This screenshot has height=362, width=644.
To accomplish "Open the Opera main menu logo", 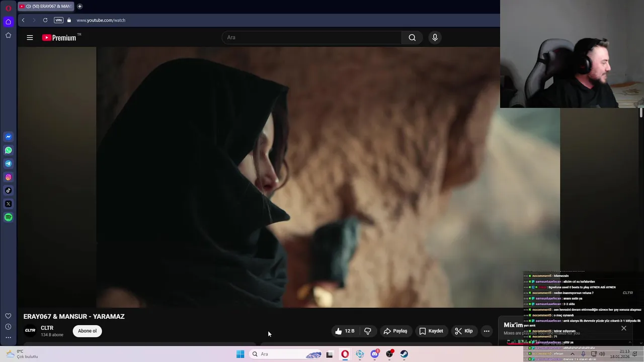I will pos(8,9).
